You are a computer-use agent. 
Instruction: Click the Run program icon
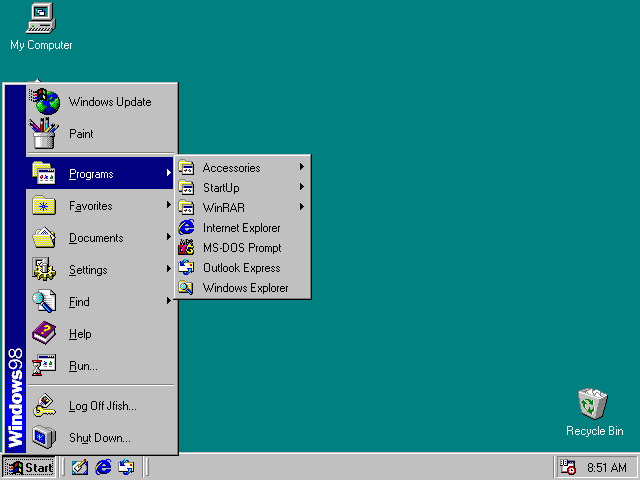click(x=44, y=365)
